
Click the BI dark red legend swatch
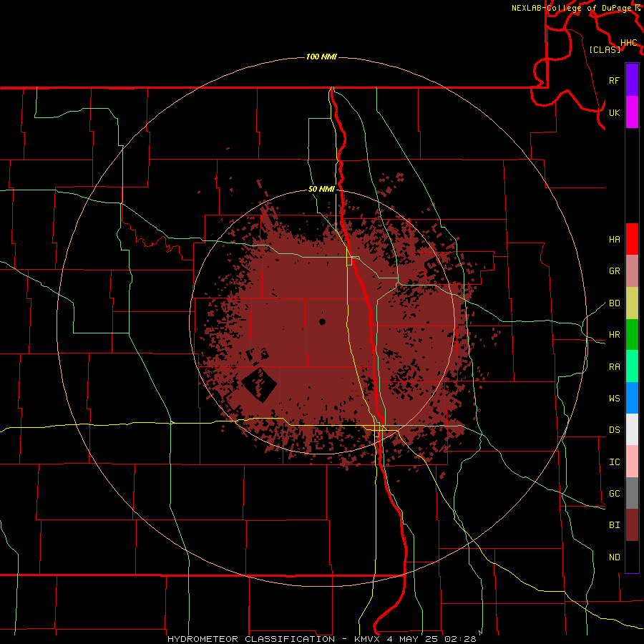[632, 525]
